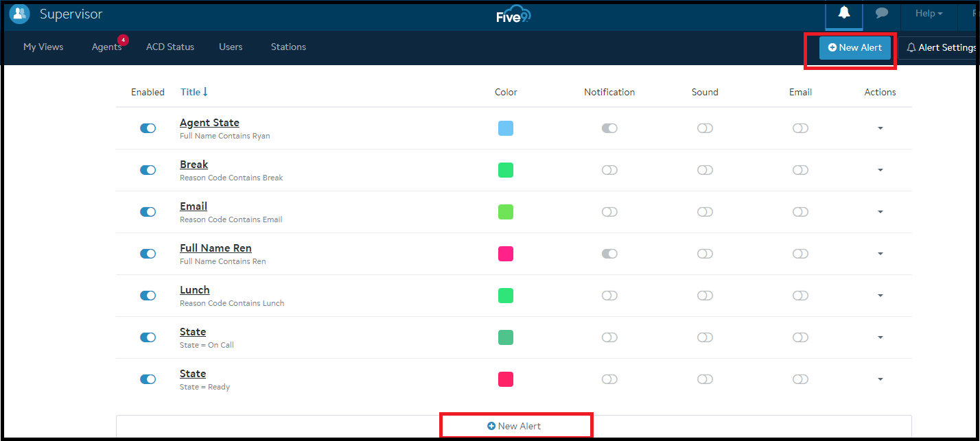Enable Sound for the Lunch alert
The image size is (980, 441).
click(704, 295)
